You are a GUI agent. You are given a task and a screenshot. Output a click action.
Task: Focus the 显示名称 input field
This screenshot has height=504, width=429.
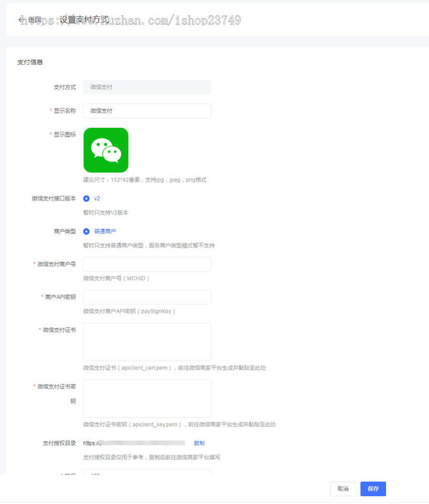point(147,111)
